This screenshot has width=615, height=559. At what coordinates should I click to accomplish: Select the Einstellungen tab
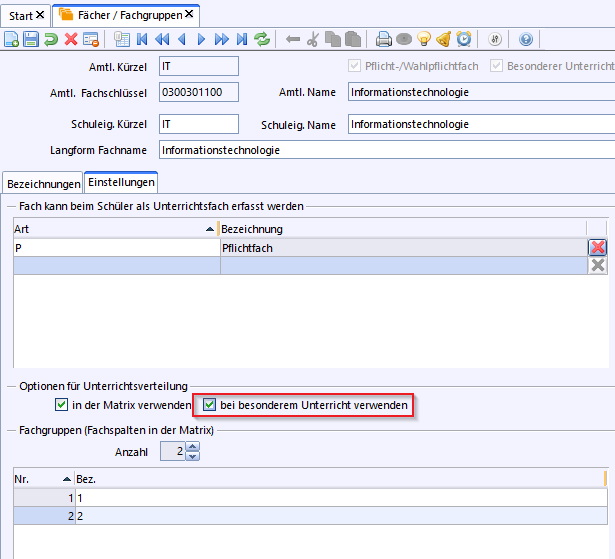coord(121,182)
